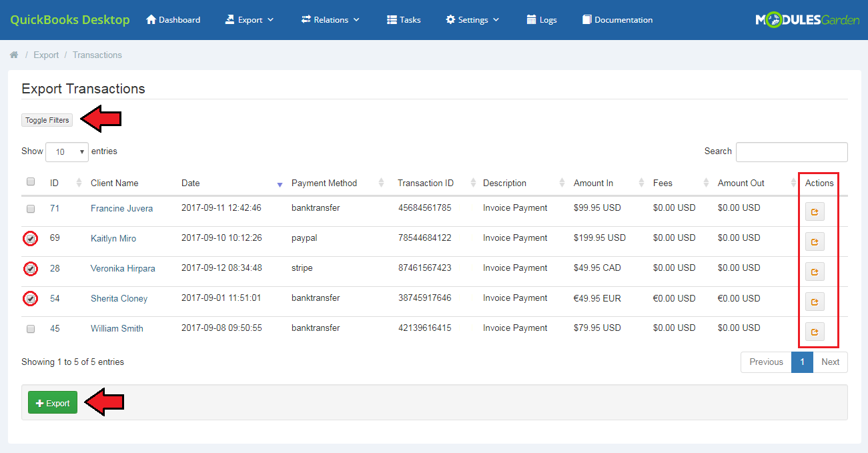The width and height of the screenshot is (868, 453).
Task: Open client William Smith link
Action: [x=117, y=328]
